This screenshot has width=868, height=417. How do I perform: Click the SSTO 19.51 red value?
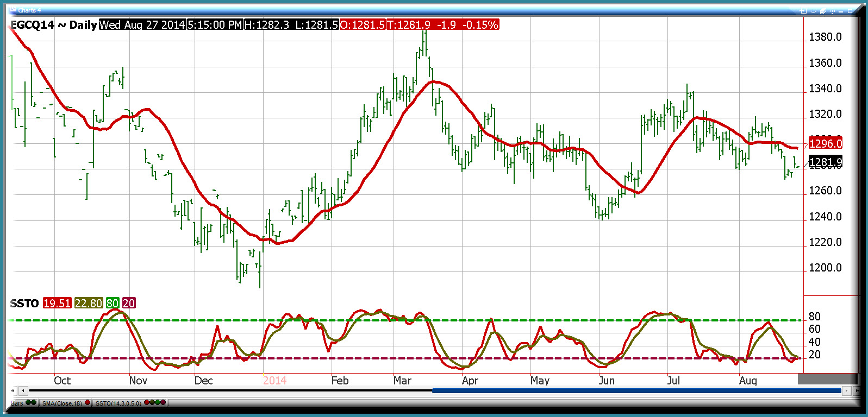click(57, 303)
